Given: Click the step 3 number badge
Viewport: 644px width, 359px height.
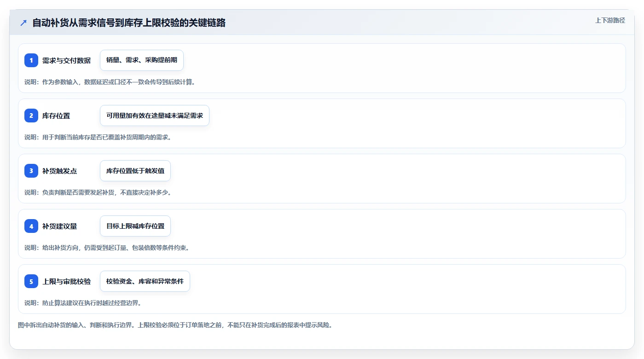Looking at the screenshot, I should pos(31,171).
